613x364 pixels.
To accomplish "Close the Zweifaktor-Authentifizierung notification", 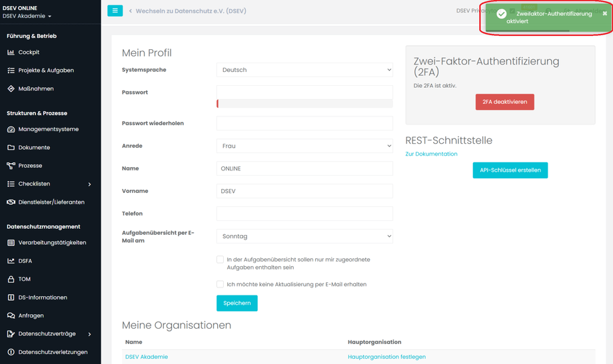I will (x=605, y=13).
